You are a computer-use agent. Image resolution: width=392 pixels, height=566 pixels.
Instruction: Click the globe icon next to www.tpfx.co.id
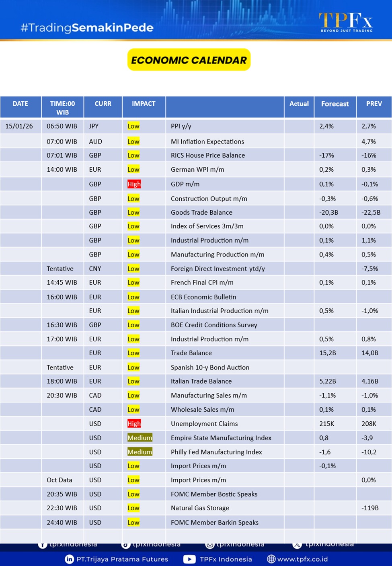click(271, 559)
